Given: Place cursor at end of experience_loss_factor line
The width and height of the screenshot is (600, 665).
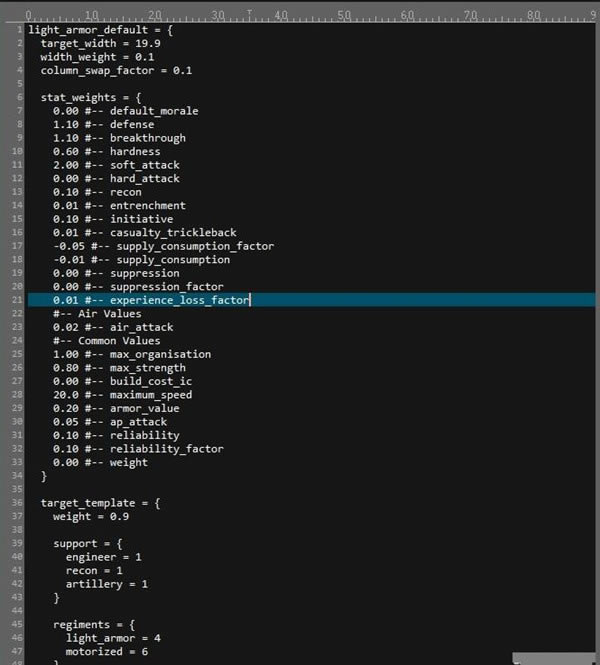Looking at the screenshot, I should pyautogui.click(x=249, y=300).
